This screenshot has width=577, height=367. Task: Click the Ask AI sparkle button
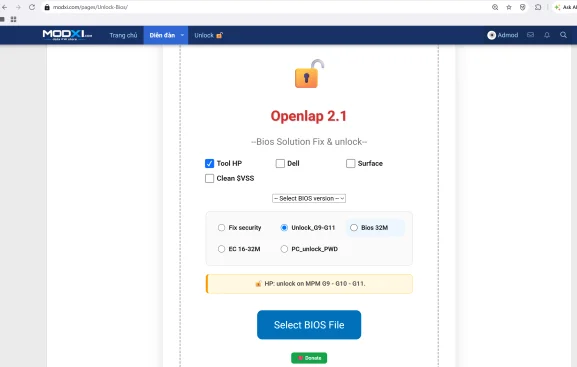click(x=565, y=7)
